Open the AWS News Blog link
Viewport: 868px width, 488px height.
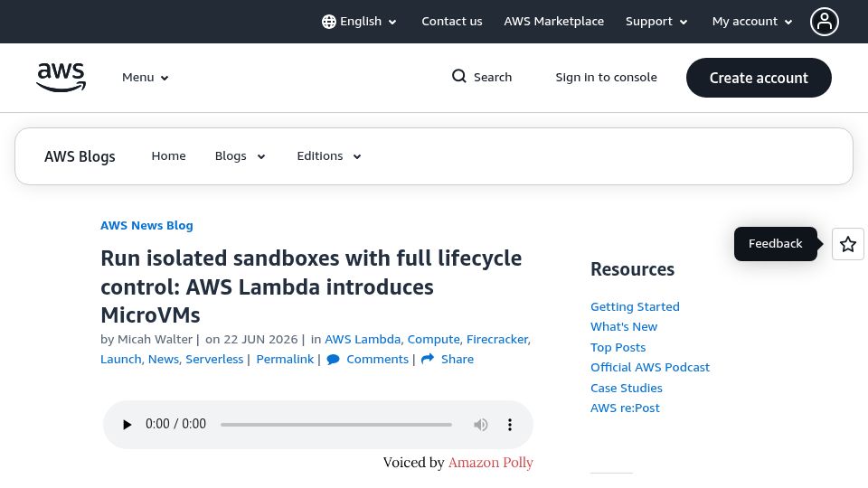146,226
